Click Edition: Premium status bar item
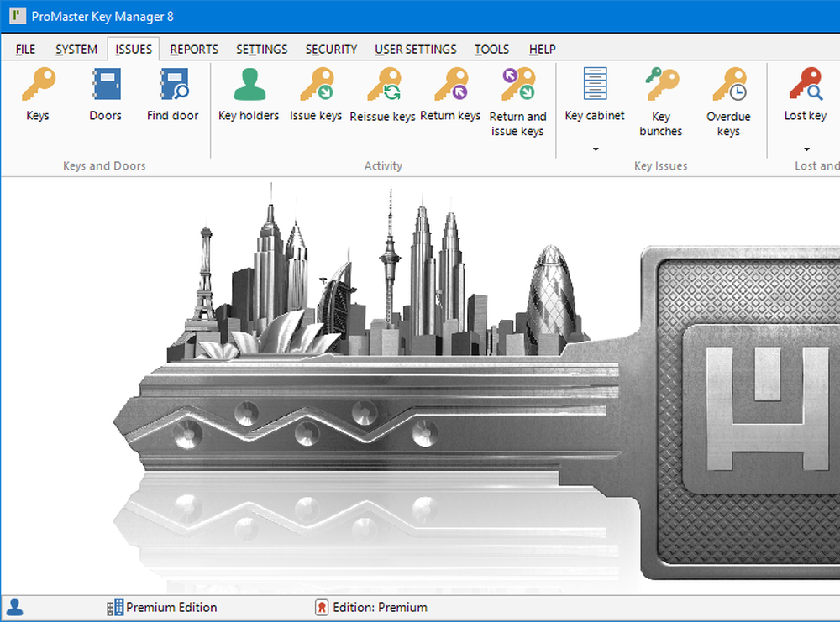The height and width of the screenshot is (622, 840). tap(370, 608)
